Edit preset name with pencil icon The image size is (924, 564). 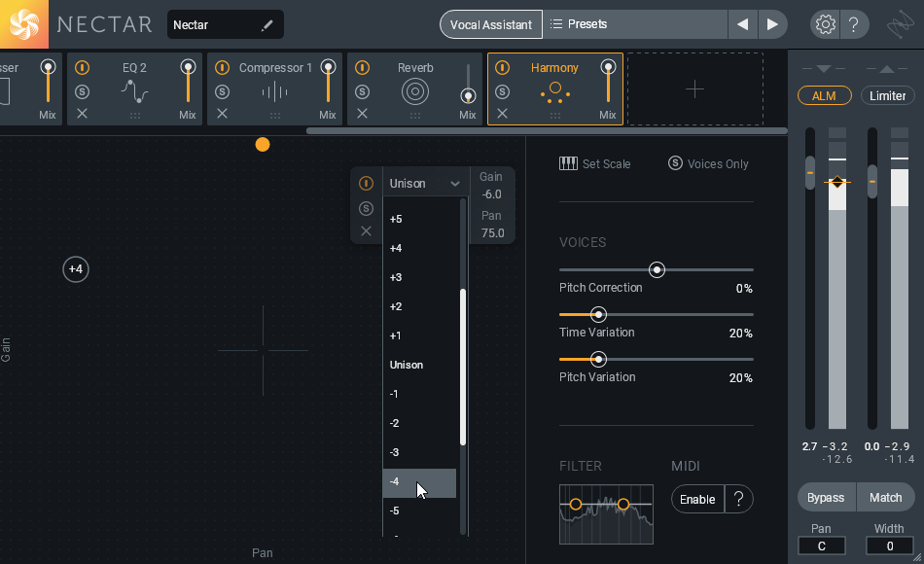pos(267,24)
